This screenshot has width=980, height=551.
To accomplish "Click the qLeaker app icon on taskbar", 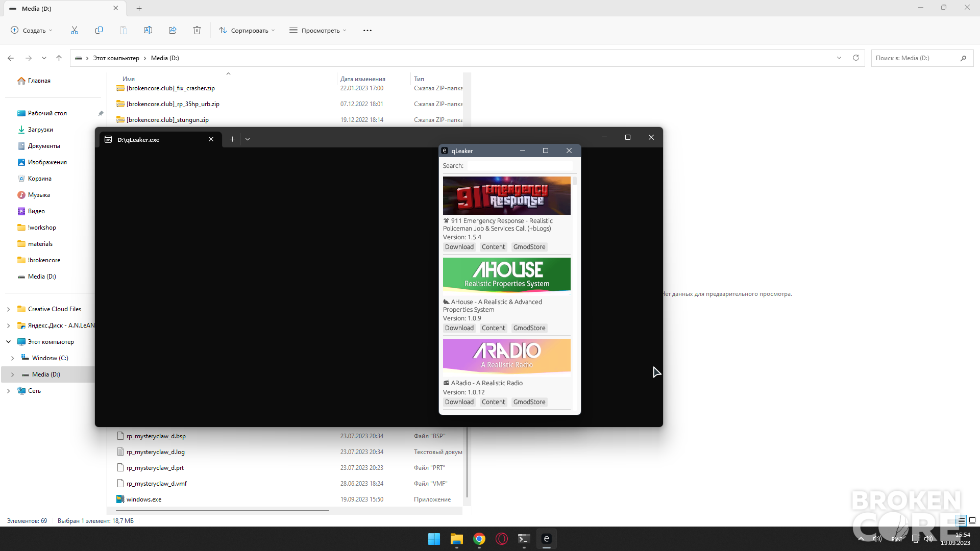I will (546, 539).
